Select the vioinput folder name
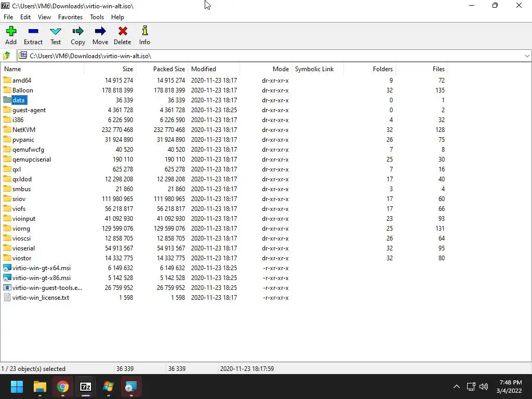The width and height of the screenshot is (532, 399). (x=24, y=219)
